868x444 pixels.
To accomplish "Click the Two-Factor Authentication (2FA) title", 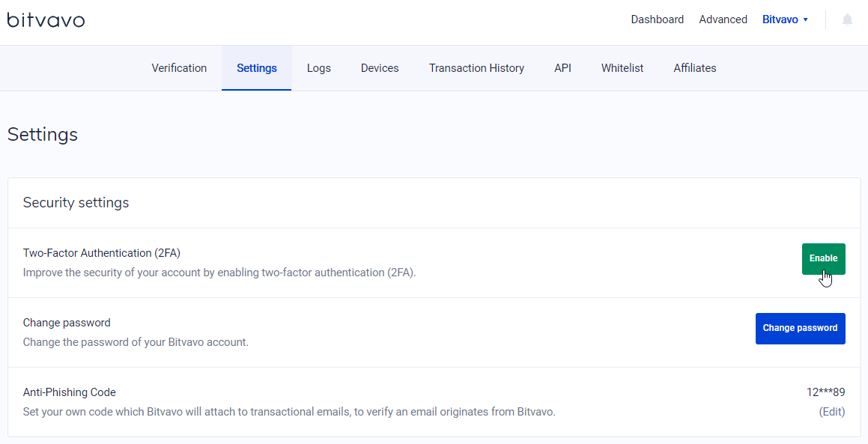I will (x=101, y=253).
